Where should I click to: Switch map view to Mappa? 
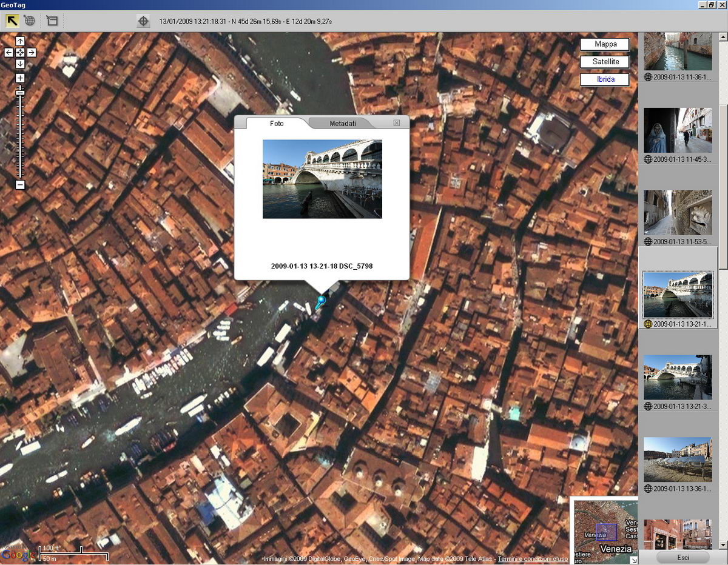pos(605,44)
